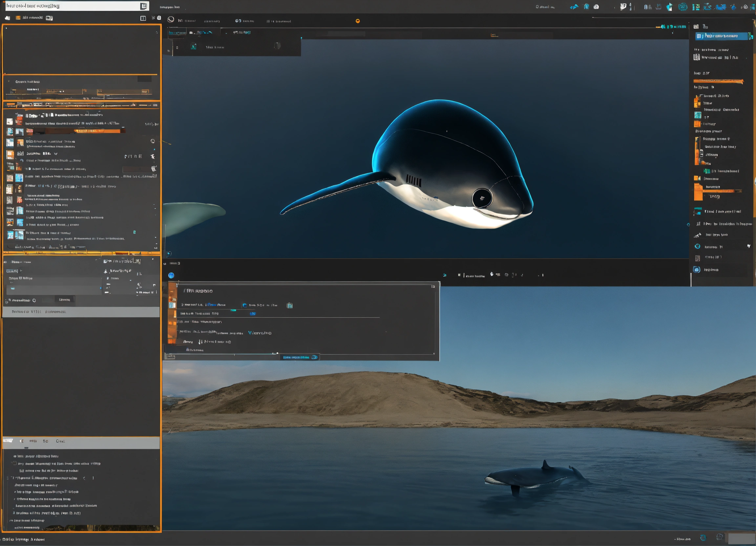Click the orange progress bar in left list
The height and width of the screenshot is (546, 756).
click(x=97, y=131)
